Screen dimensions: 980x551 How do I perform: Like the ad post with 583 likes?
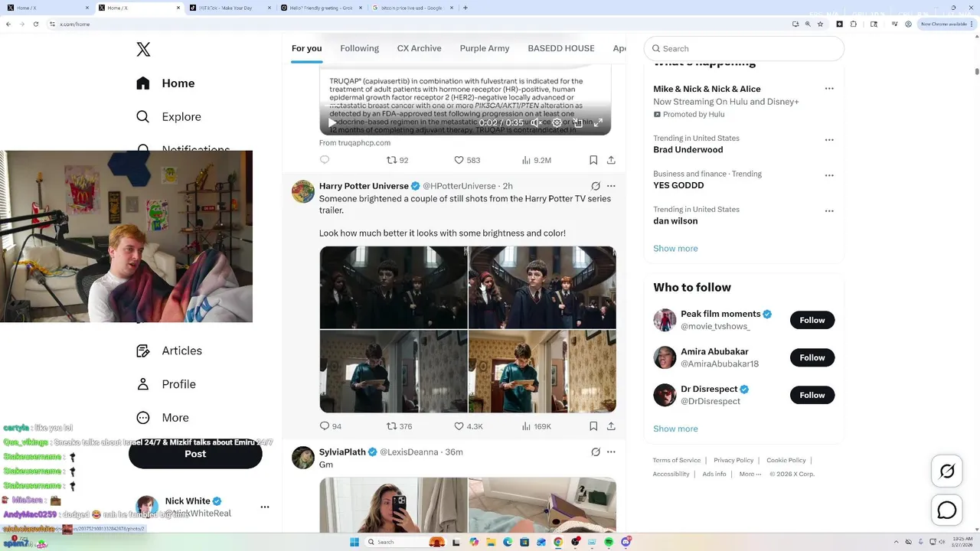(x=467, y=160)
